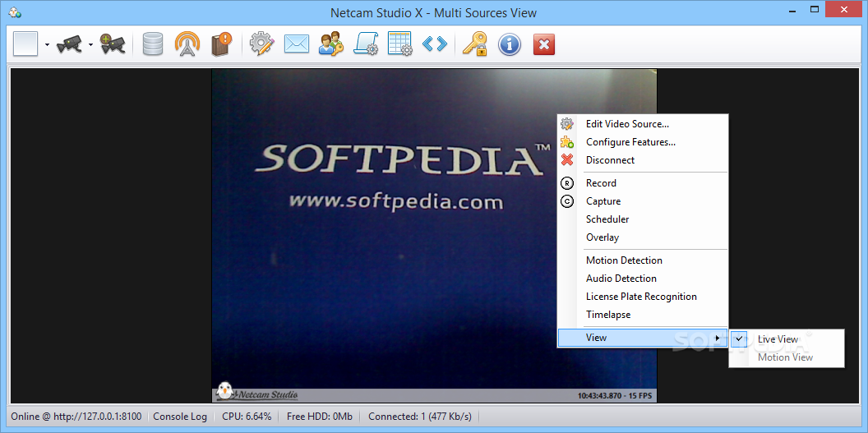Click the circled R record icon
The height and width of the screenshot is (433, 868).
tap(567, 183)
